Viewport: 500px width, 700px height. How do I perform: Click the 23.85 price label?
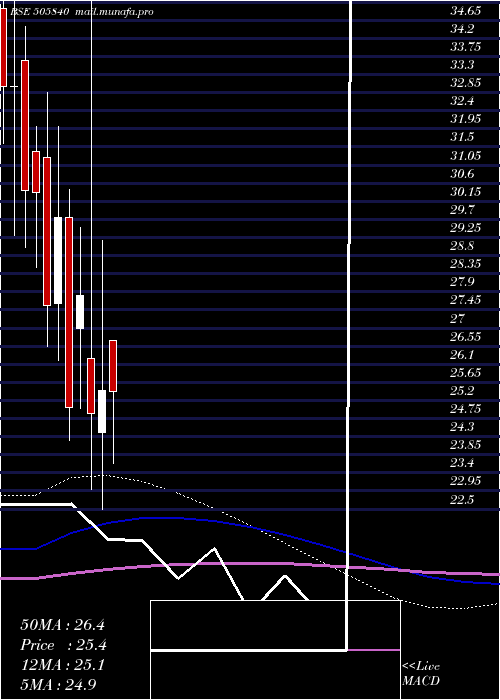[x=465, y=445]
